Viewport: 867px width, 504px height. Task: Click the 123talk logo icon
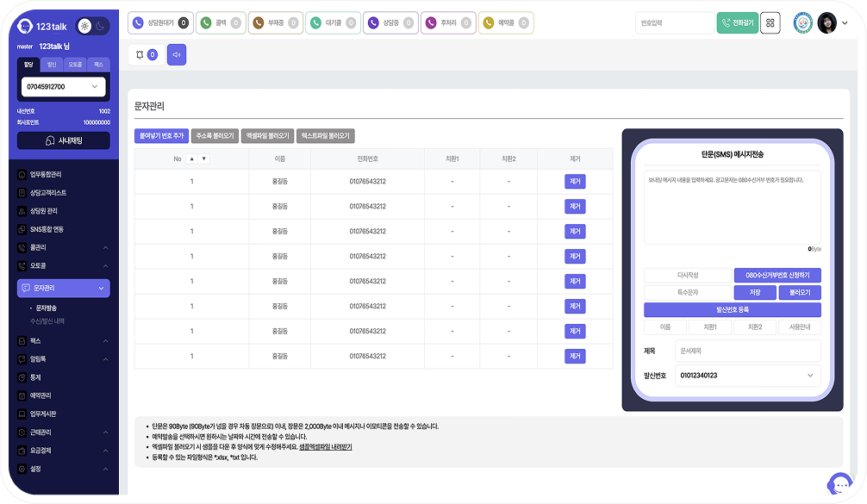point(27,26)
